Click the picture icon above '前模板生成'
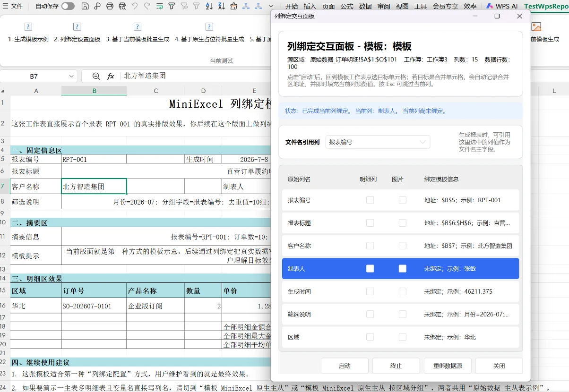 (536, 27)
